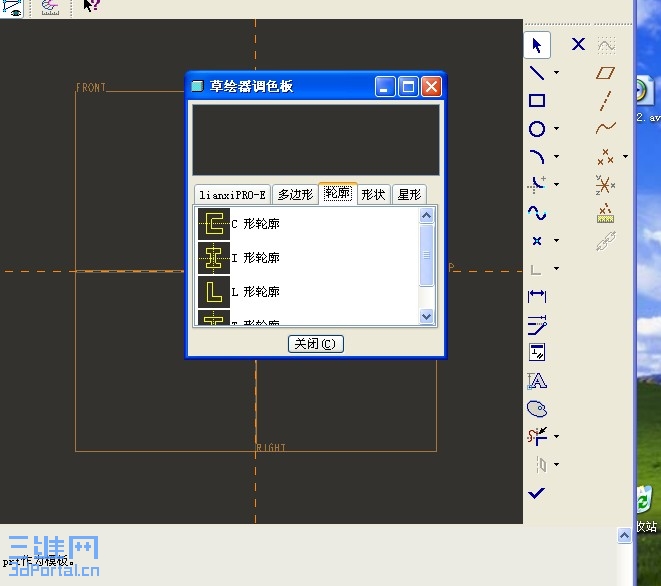This screenshot has width=661, height=586.
Task: Expand the Use Edge tool dropdown arrow
Action: point(556,268)
